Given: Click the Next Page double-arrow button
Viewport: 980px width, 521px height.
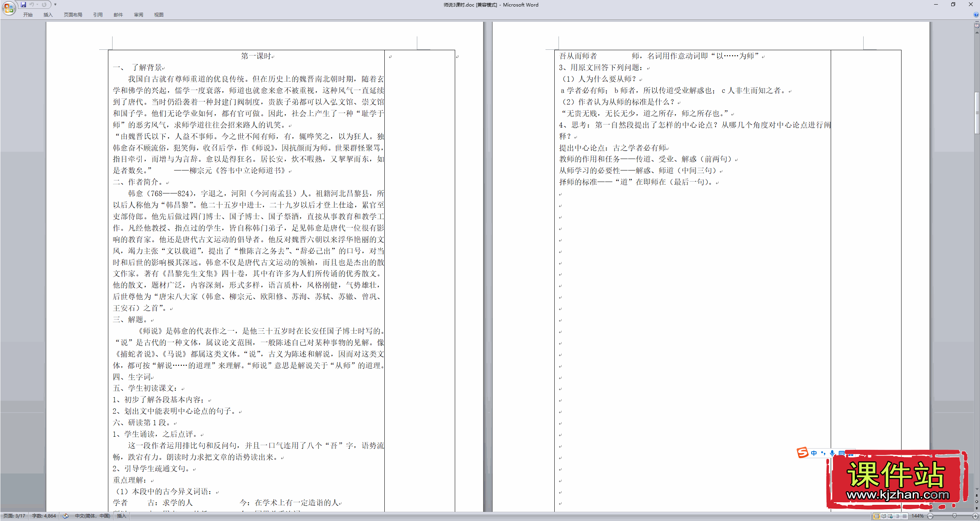Looking at the screenshot, I should coord(977,508).
